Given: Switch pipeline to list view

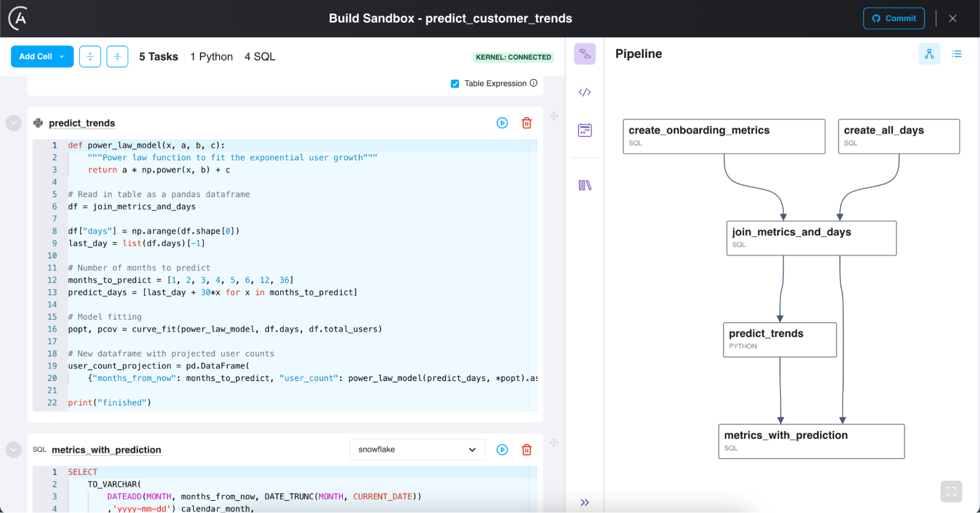Looking at the screenshot, I should [x=956, y=54].
